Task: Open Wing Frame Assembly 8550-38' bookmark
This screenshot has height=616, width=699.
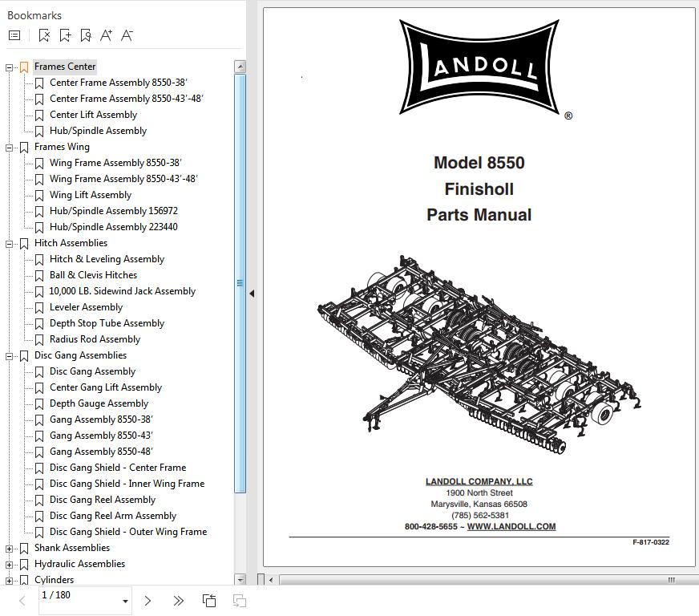Action: coord(115,163)
